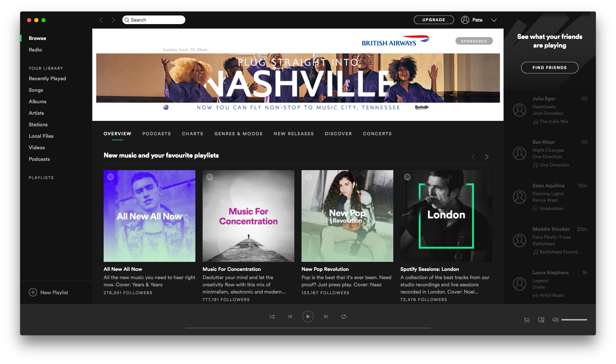Open Sean Aquilina's avatar icon
Image resolution: width=616 pixels, height=364 pixels.
520,197
